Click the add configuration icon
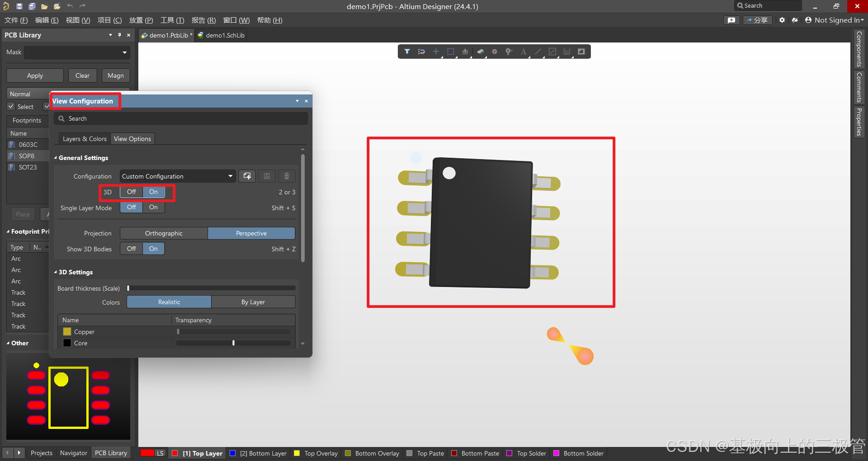 point(247,176)
